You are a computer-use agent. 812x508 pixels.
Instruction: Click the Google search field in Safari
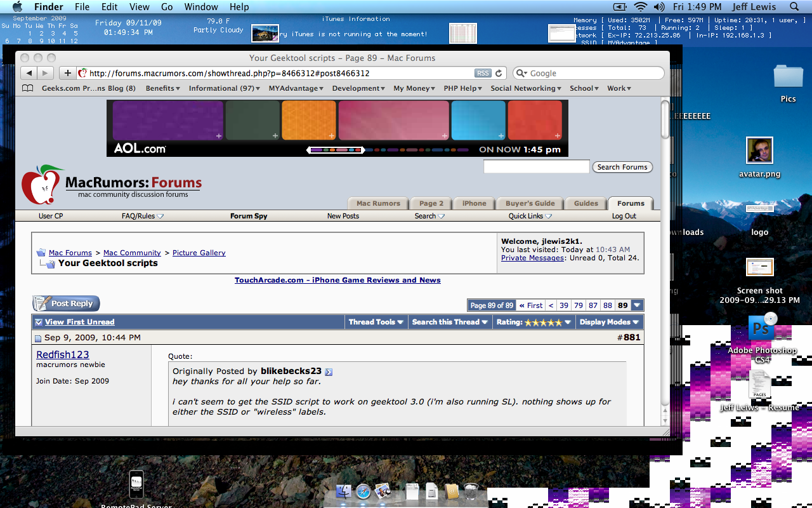(x=589, y=73)
